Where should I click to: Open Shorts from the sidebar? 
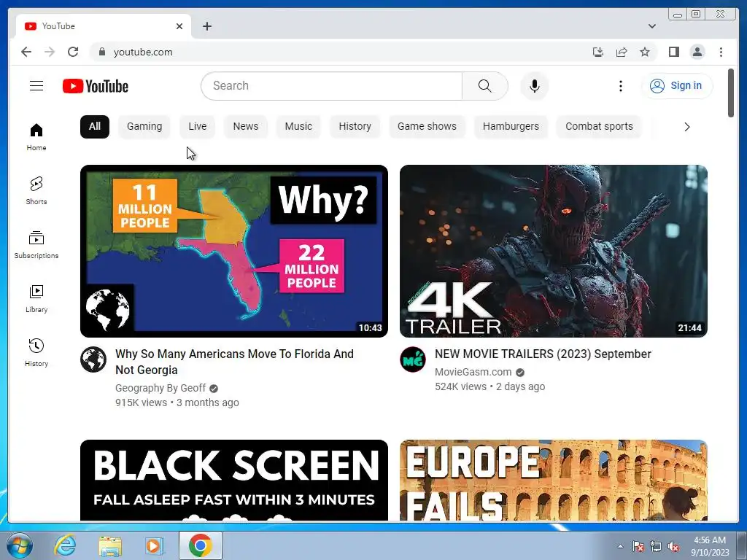[x=36, y=190]
